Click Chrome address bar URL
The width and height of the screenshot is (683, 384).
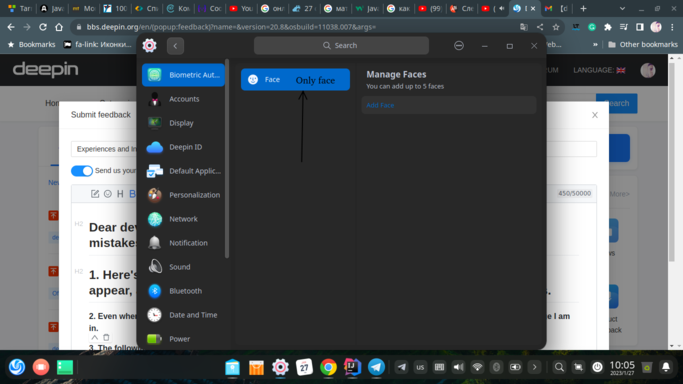coord(231,27)
